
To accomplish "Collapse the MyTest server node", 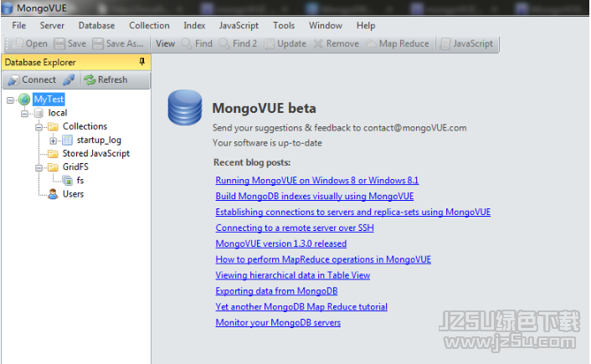I will coord(10,100).
